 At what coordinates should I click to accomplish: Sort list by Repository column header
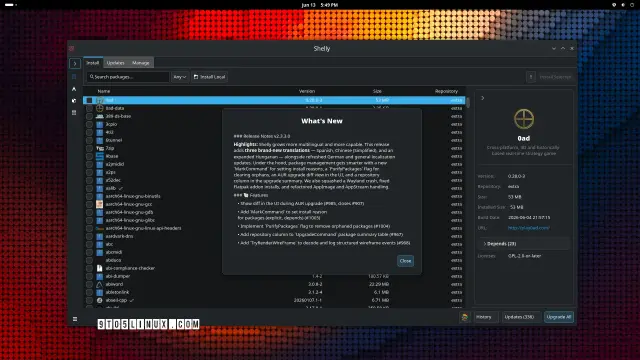point(446,91)
